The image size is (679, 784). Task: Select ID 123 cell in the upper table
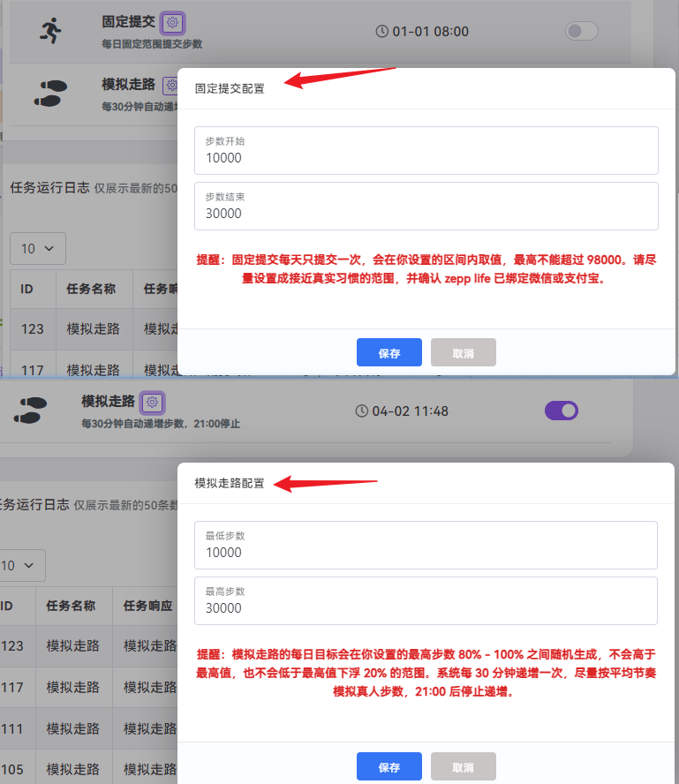[x=33, y=329]
